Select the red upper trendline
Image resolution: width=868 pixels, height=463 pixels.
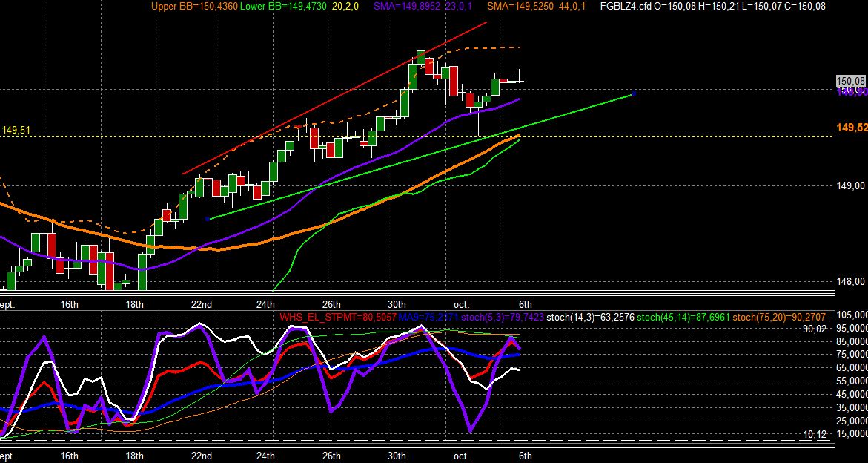click(335, 98)
